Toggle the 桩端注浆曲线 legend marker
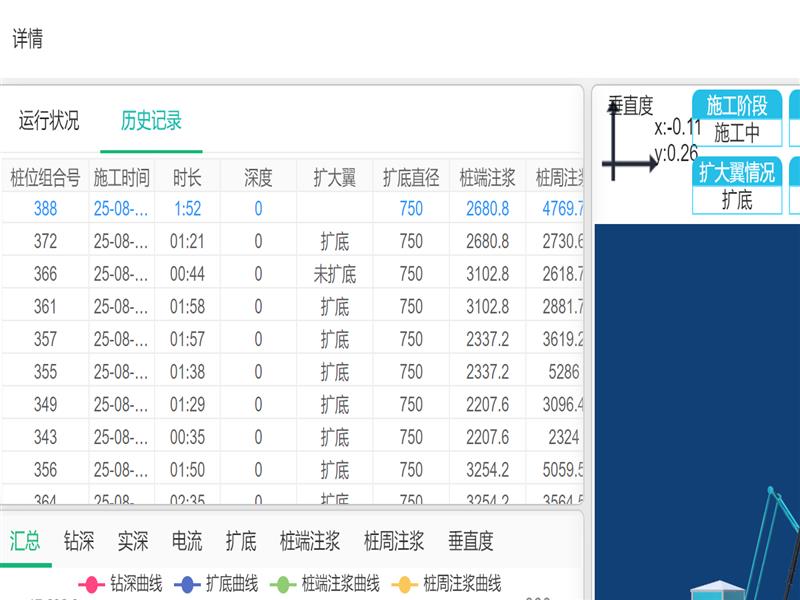 (x=284, y=584)
